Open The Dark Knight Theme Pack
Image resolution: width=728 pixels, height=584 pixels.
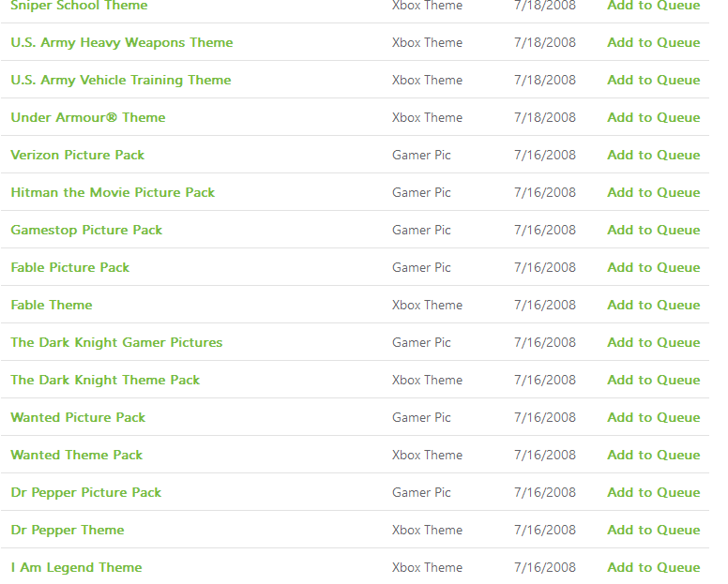coord(105,381)
